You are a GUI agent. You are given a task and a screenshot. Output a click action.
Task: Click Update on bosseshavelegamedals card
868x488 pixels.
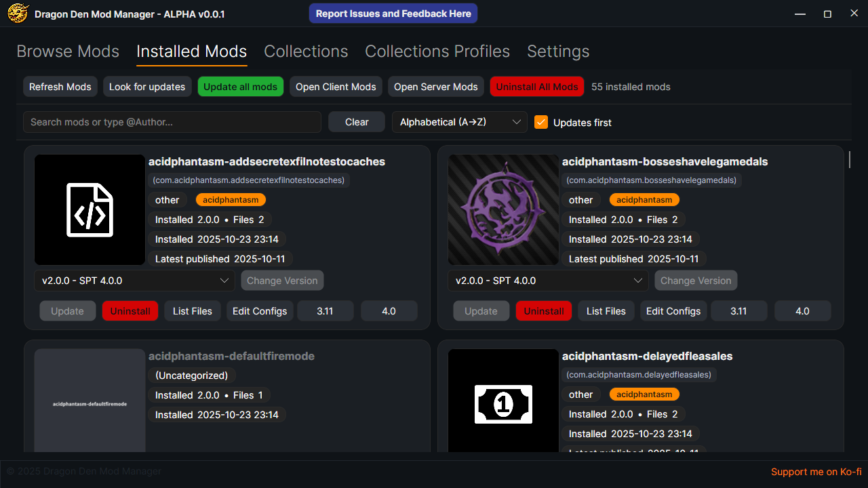pos(481,311)
